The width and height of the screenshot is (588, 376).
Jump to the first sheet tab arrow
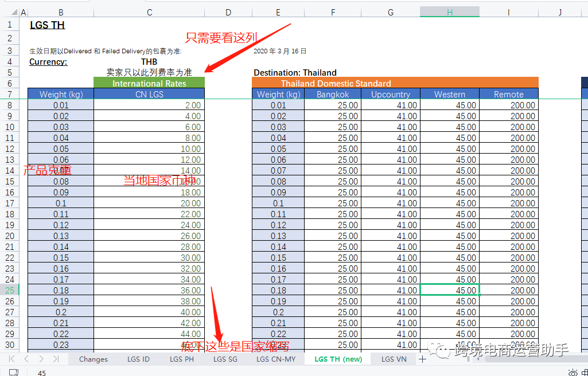point(12,359)
